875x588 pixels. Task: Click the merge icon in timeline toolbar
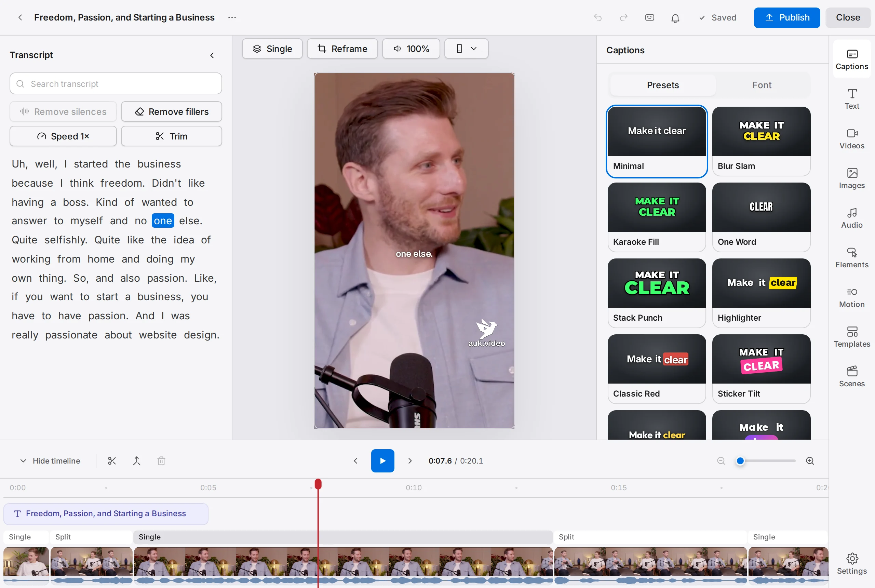click(x=136, y=461)
